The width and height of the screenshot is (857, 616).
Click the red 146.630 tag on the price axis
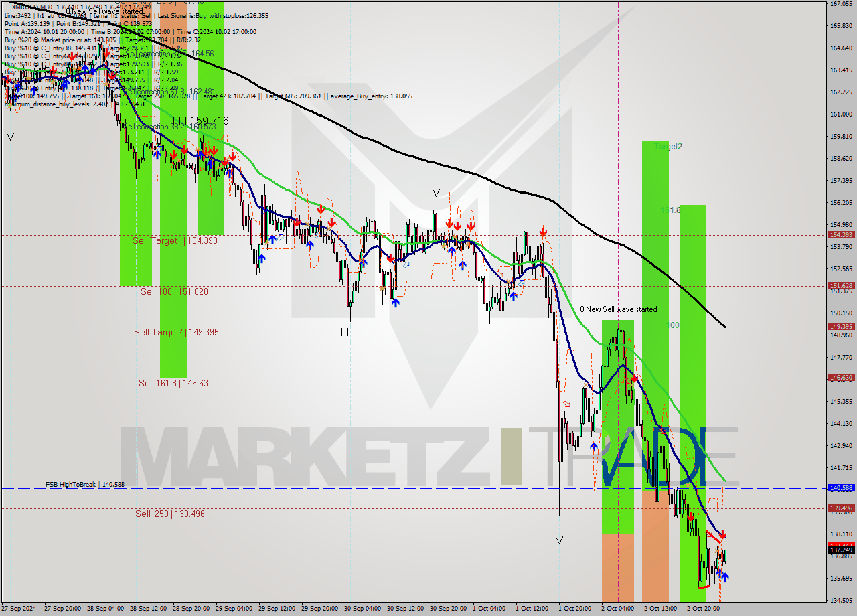pos(841,378)
